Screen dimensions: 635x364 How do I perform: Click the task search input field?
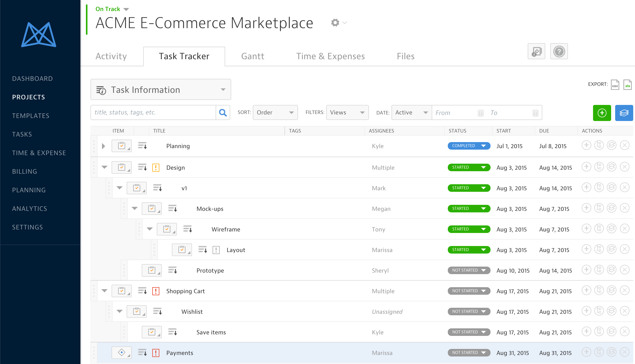153,112
